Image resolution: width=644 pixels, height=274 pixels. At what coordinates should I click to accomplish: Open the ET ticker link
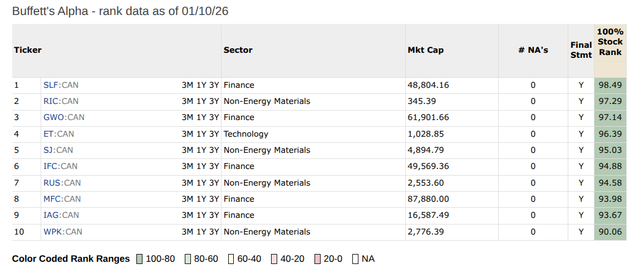pyautogui.click(x=49, y=134)
